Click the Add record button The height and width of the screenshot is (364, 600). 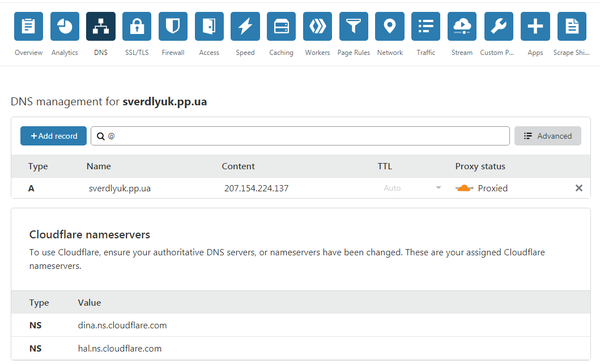coord(54,136)
